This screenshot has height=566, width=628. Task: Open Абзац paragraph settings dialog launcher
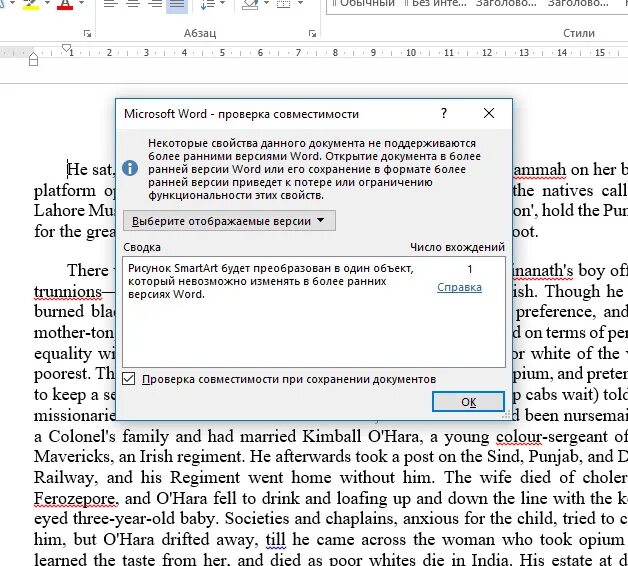(x=312, y=34)
